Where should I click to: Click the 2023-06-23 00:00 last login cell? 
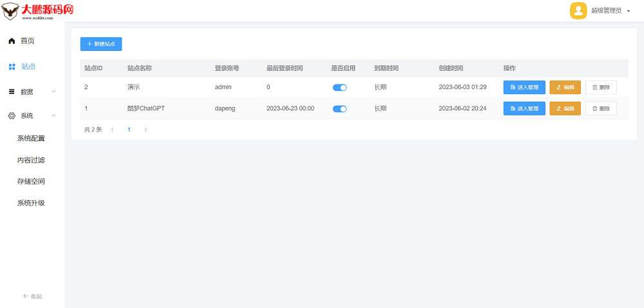pos(290,108)
